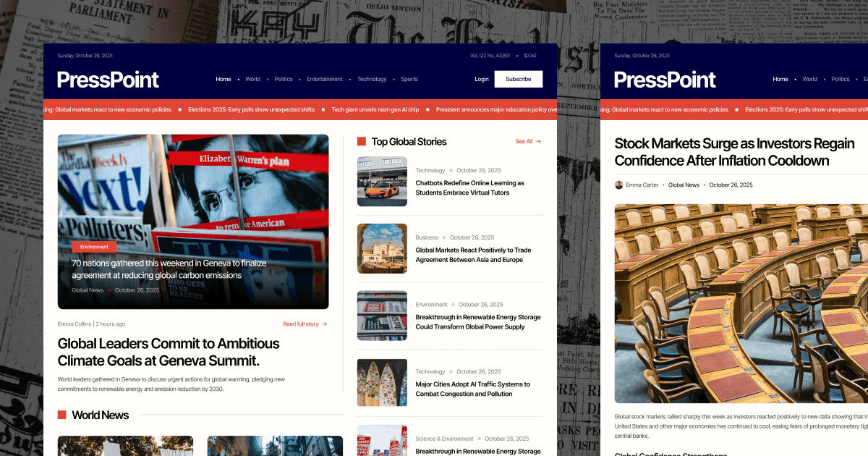The width and height of the screenshot is (868, 456).
Task: Click the PressPoint logo on the homepage
Action: [x=108, y=80]
